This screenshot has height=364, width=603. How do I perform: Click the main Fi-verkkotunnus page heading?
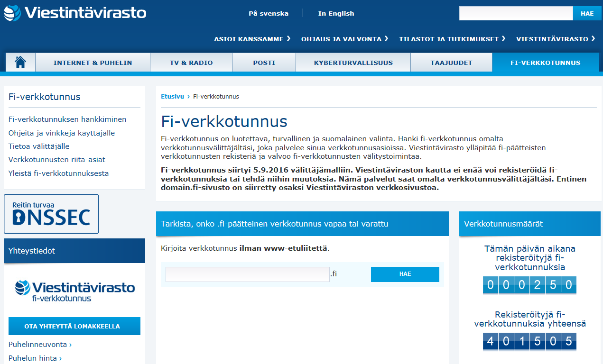coord(224,122)
